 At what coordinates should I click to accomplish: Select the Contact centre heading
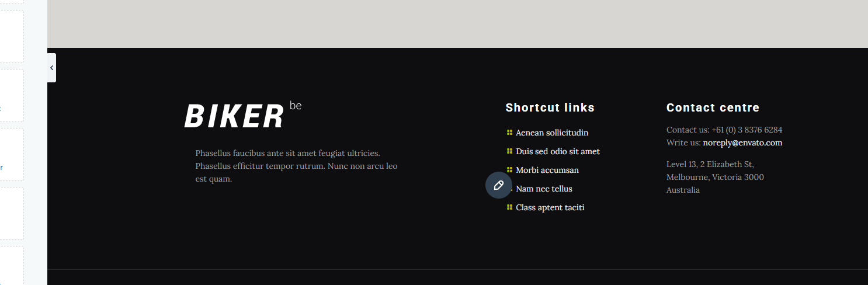click(x=713, y=107)
